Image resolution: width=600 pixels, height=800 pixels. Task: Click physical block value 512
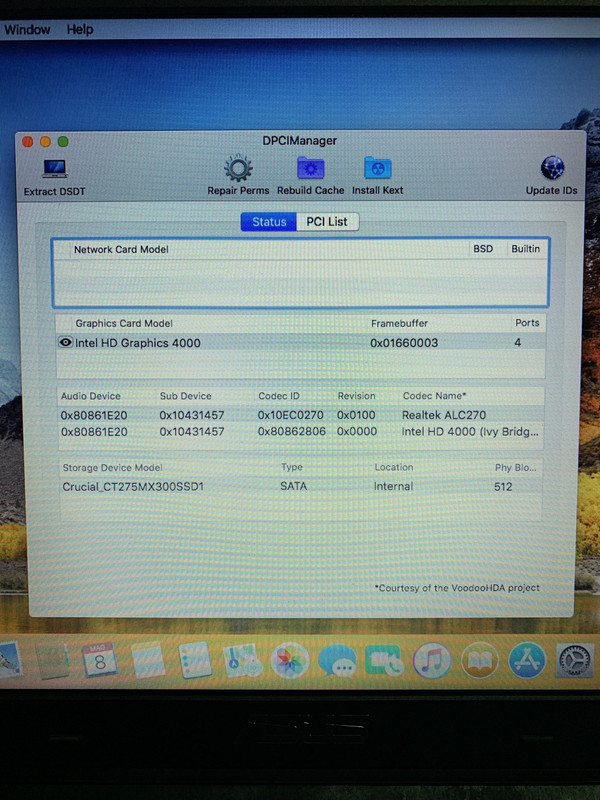click(x=503, y=487)
